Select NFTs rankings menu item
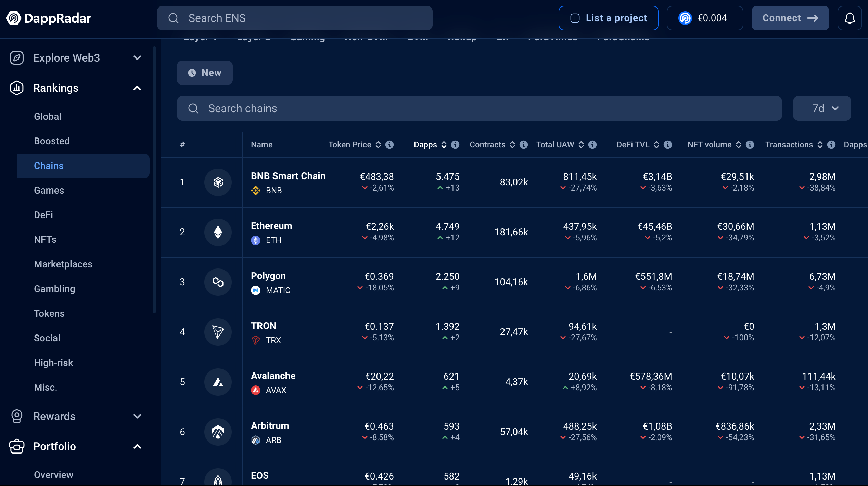This screenshot has width=868, height=486. tap(83, 240)
